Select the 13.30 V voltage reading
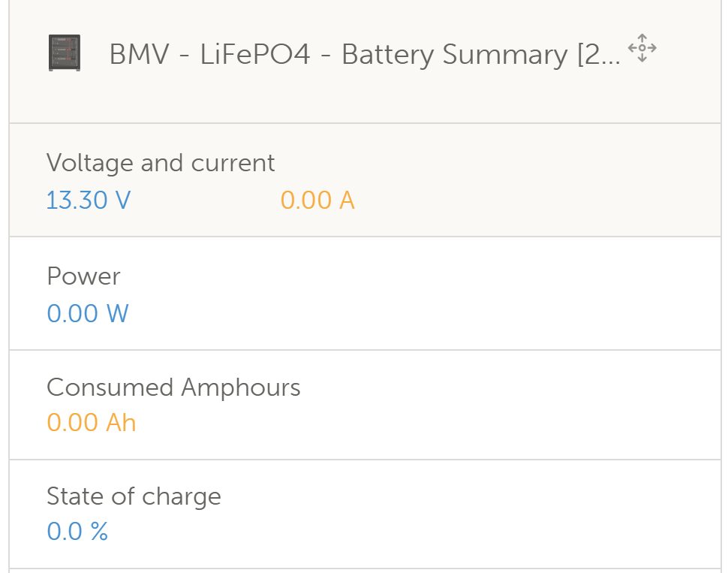 point(89,201)
